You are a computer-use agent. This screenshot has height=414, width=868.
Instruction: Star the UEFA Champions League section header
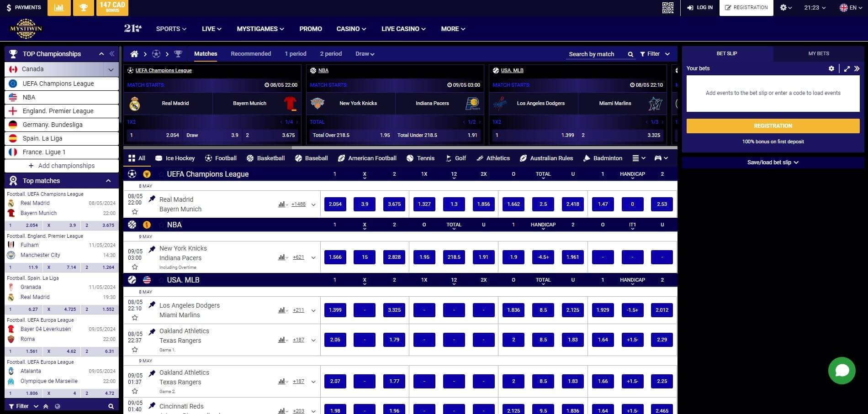tap(161, 174)
